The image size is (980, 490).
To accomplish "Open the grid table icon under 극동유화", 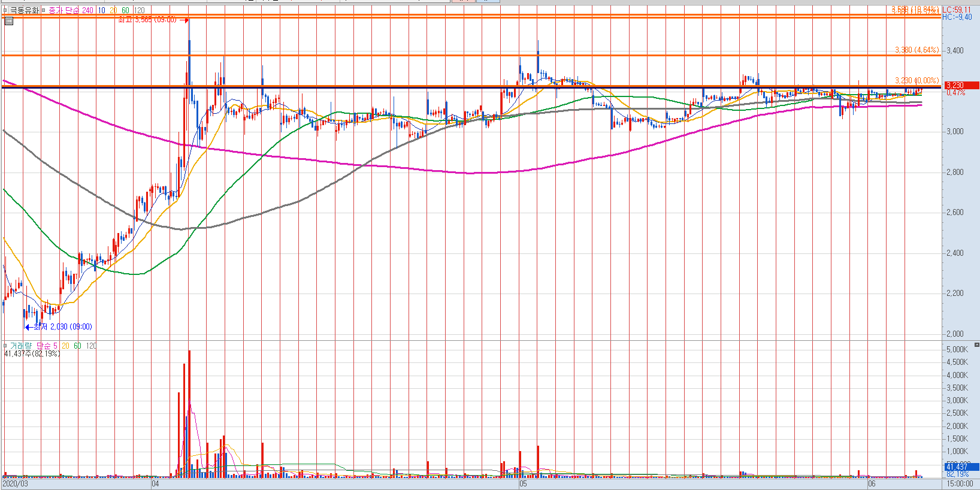I will tap(9, 21).
